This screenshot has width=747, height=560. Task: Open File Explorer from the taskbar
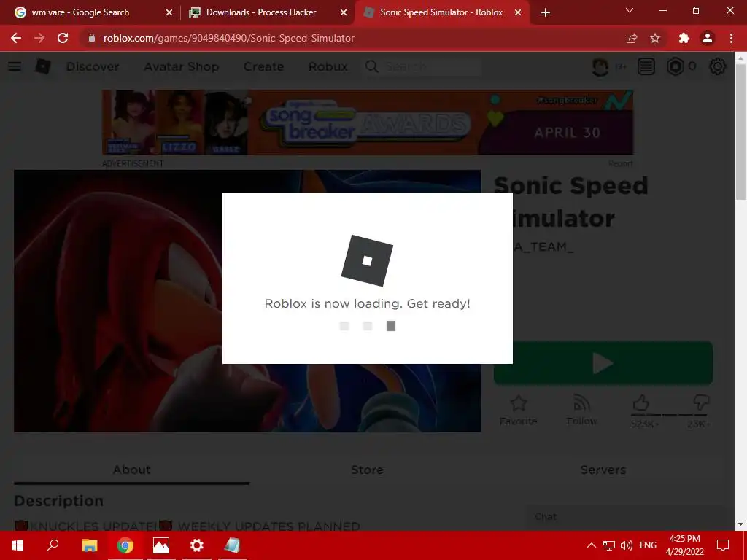point(89,545)
